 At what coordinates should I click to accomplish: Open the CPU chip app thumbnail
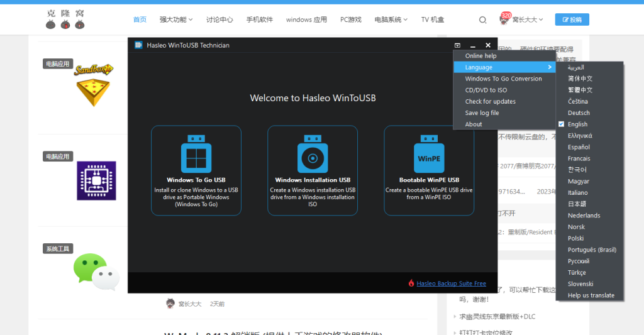pos(96,180)
